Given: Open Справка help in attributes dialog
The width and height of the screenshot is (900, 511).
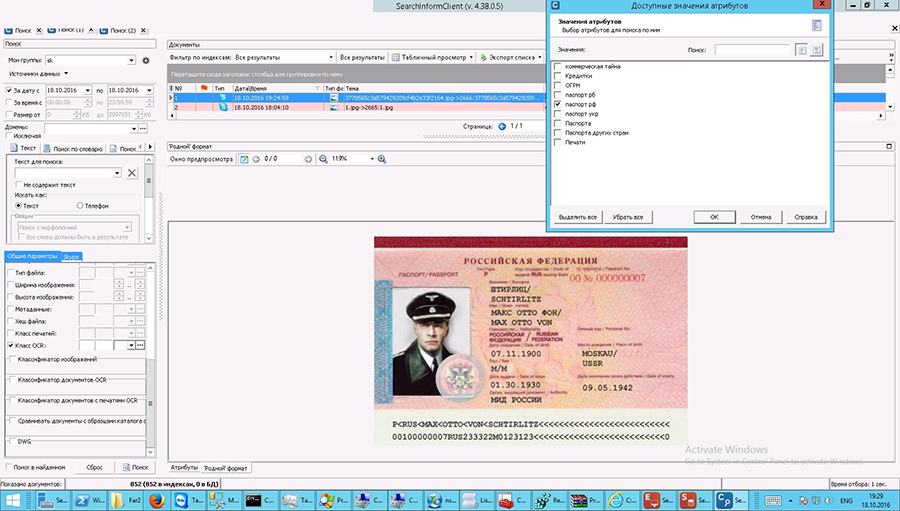Looking at the screenshot, I should pos(806,217).
